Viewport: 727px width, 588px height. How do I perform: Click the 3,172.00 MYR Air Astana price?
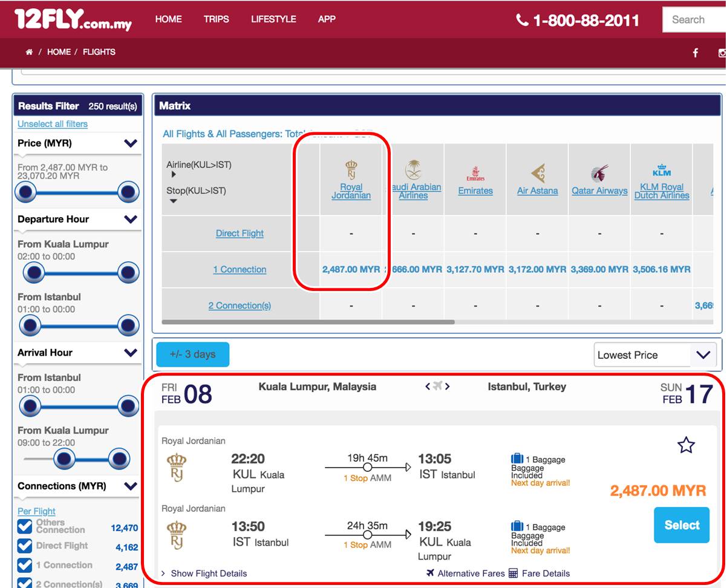tap(538, 270)
